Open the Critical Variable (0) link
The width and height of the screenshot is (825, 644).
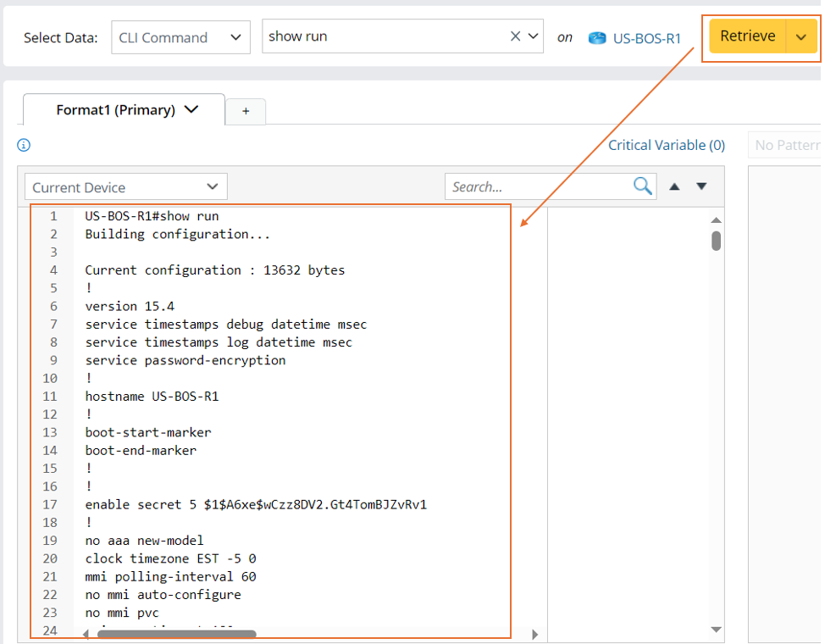click(666, 145)
